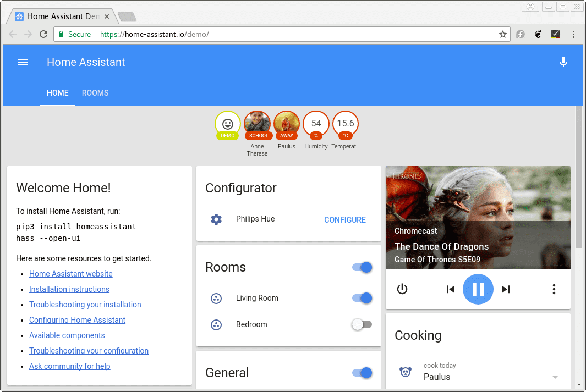Toggle the General group switch
Viewport: 586px width, 392px height.
tap(362, 373)
